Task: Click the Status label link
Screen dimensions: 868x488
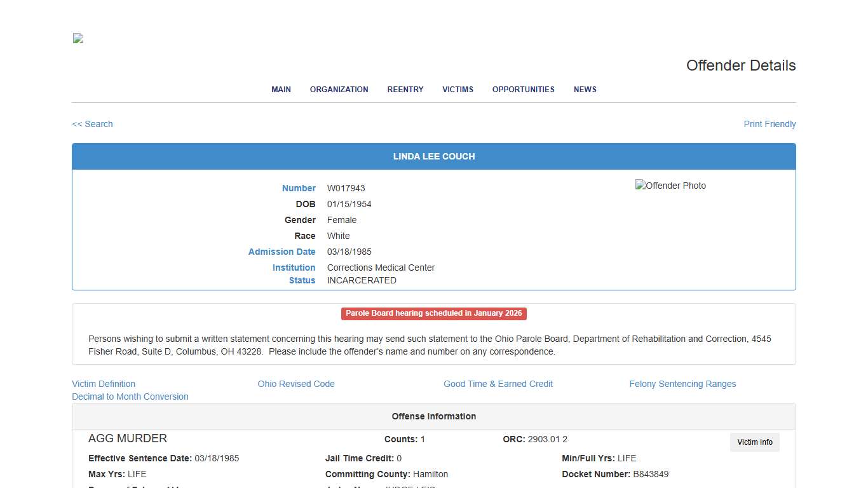Action: (301, 280)
